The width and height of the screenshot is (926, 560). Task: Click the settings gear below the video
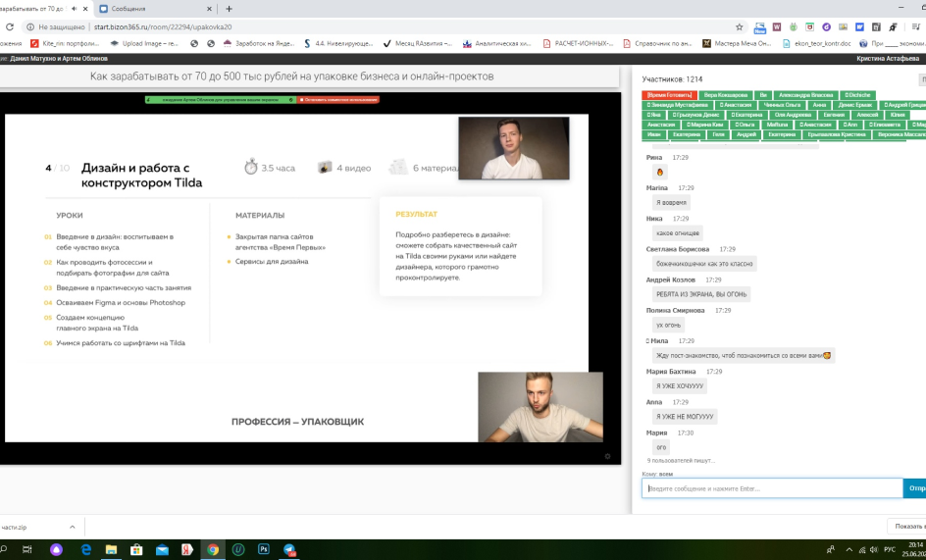607,456
